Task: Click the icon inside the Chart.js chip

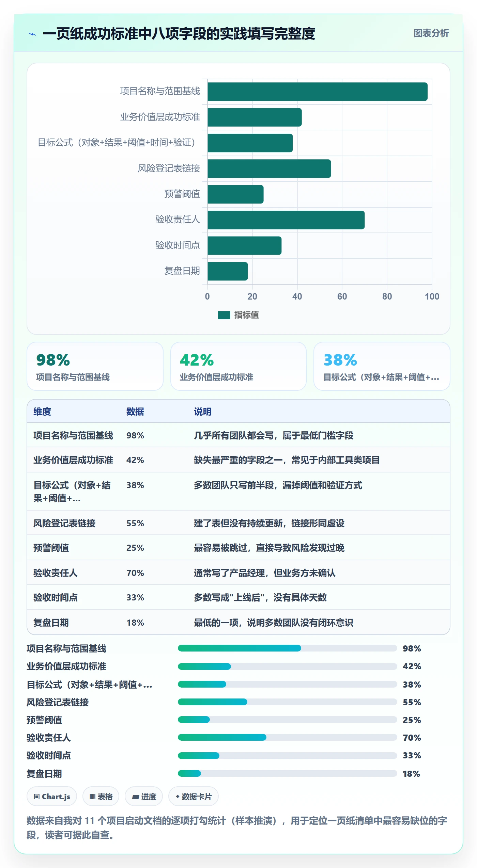Action: click(x=36, y=797)
